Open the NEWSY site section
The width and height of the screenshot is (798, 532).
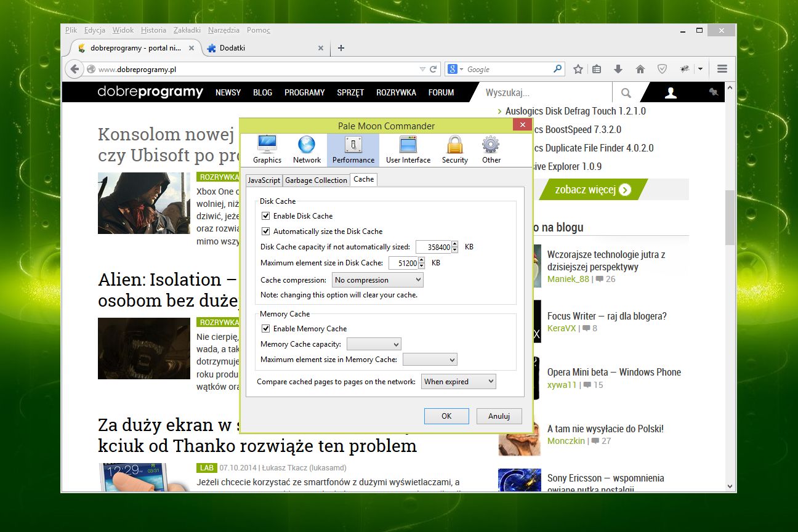(x=228, y=92)
